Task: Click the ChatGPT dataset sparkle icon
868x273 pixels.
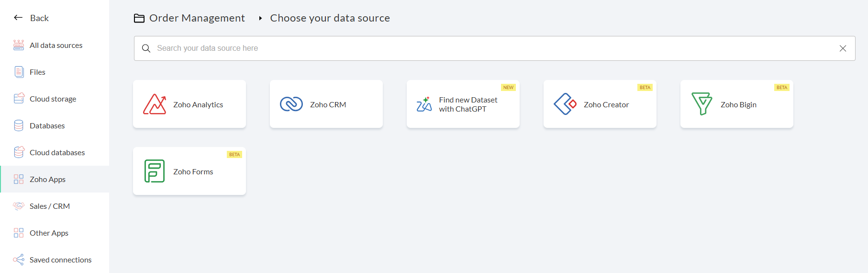Action: point(424,104)
